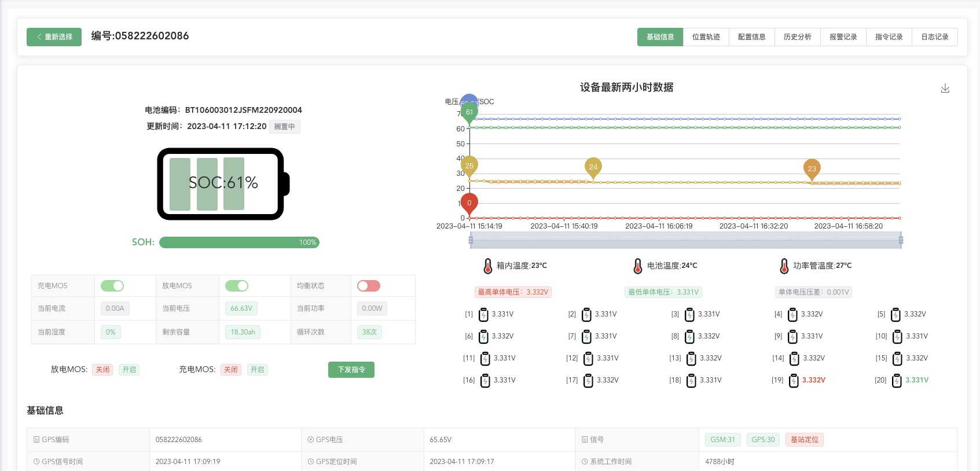The height and width of the screenshot is (471, 980).
Task: Select 开启 for 放电MOS command
Action: (x=129, y=370)
